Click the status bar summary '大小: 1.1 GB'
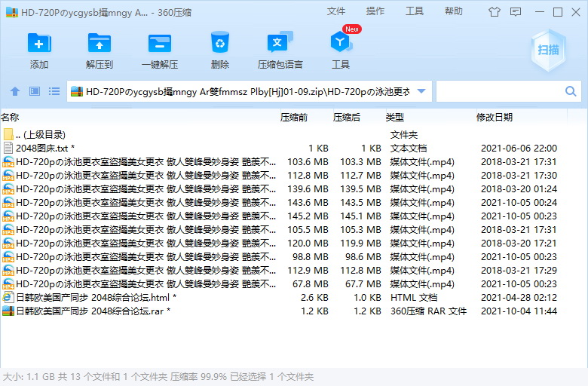 pos(29,377)
